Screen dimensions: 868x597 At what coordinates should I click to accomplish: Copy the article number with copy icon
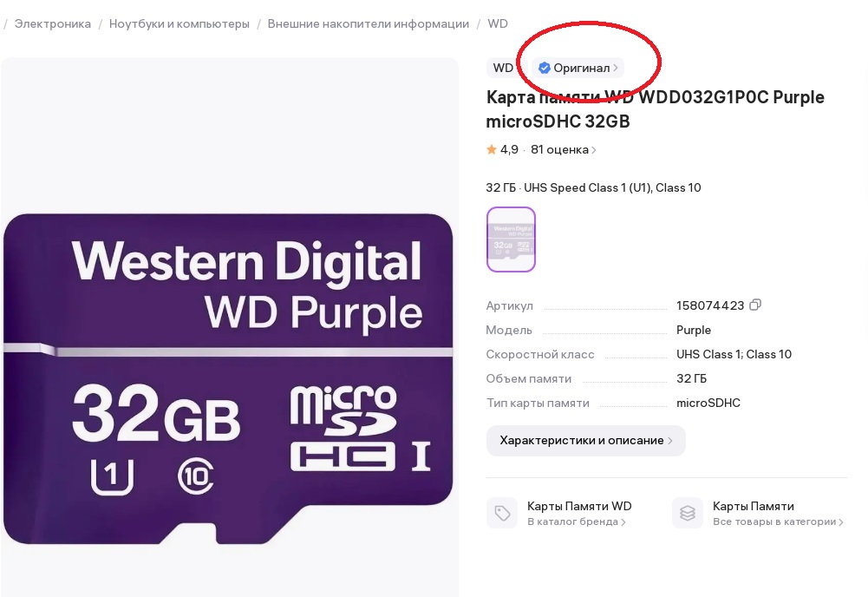(755, 305)
